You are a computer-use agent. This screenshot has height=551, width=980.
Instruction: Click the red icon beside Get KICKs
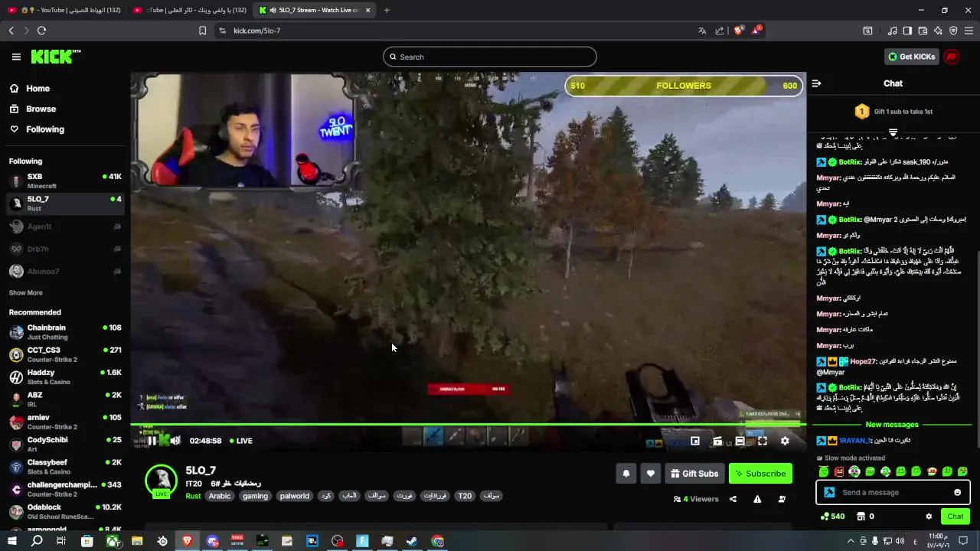952,57
